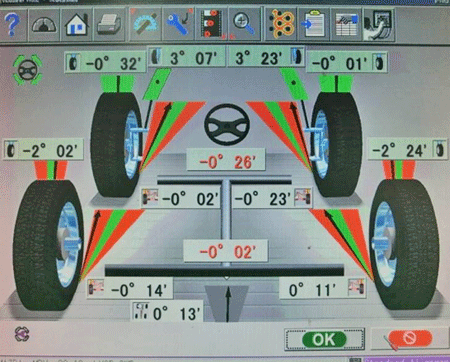
Task: Click the back arrow circle icon
Action: point(22,334)
